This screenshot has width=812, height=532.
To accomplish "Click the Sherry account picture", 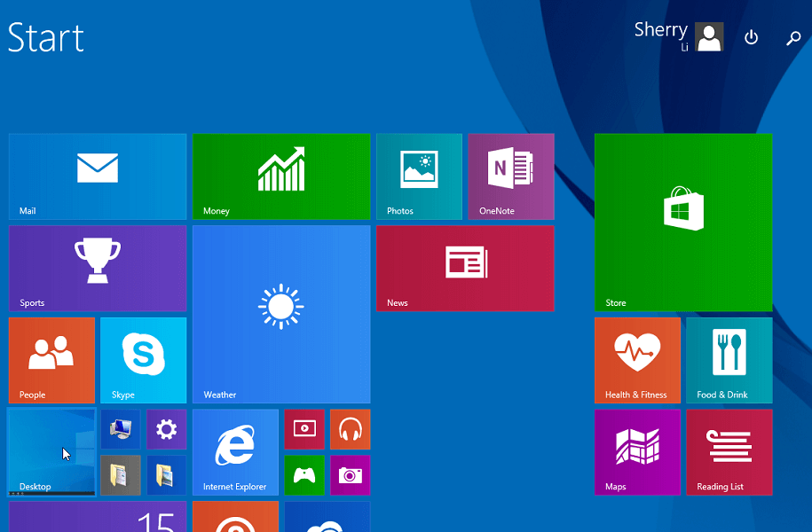I will [709, 36].
